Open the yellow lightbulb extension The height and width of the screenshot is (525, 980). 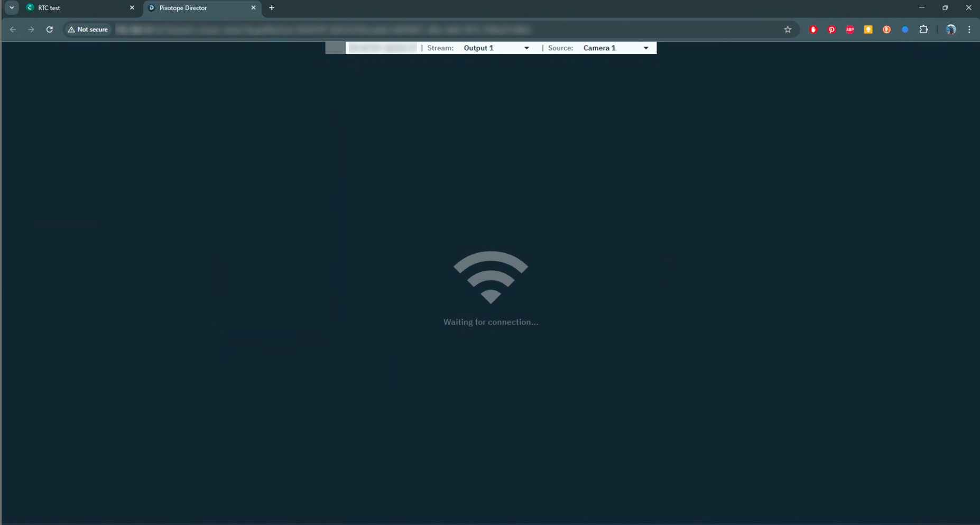click(x=868, y=30)
